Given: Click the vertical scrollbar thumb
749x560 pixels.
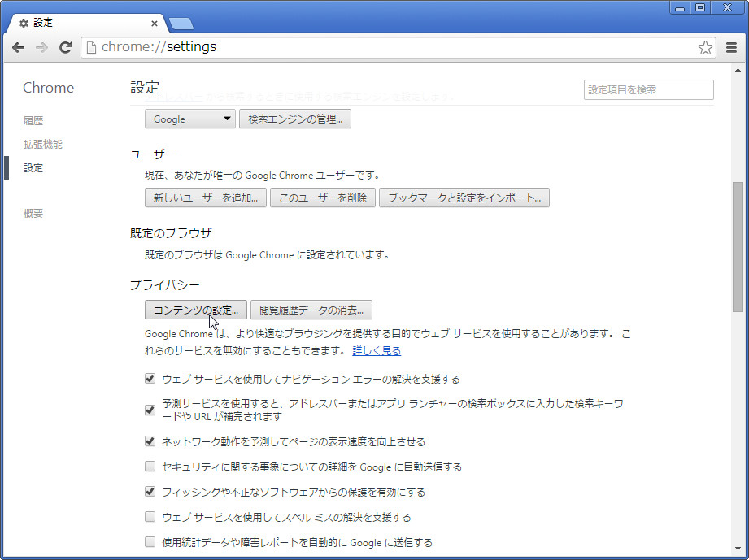Looking at the screenshot, I should pyautogui.click(x=738, y=247).
